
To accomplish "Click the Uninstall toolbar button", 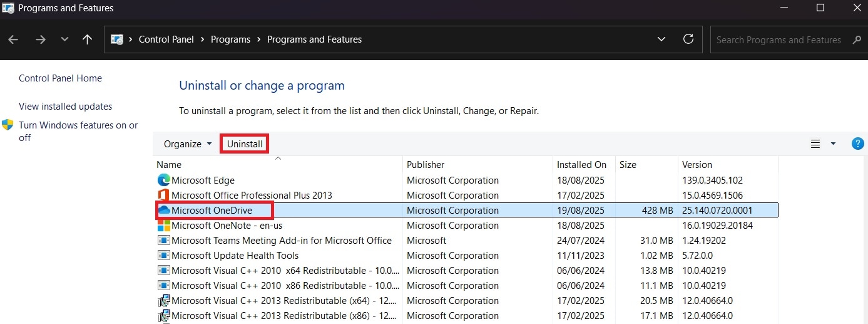I will [x=245, y=144].
